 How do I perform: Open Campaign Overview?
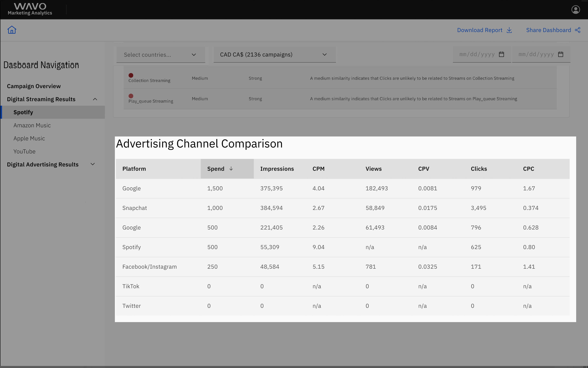coord(34,86)
